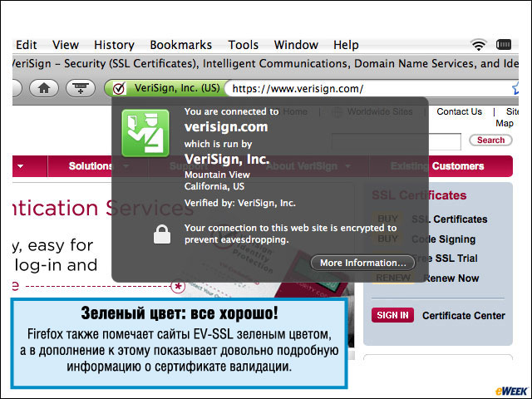Viewport: 532px width, 399px height.
Task: Click the Renew Now link
Action: click(x=451, y=278)
